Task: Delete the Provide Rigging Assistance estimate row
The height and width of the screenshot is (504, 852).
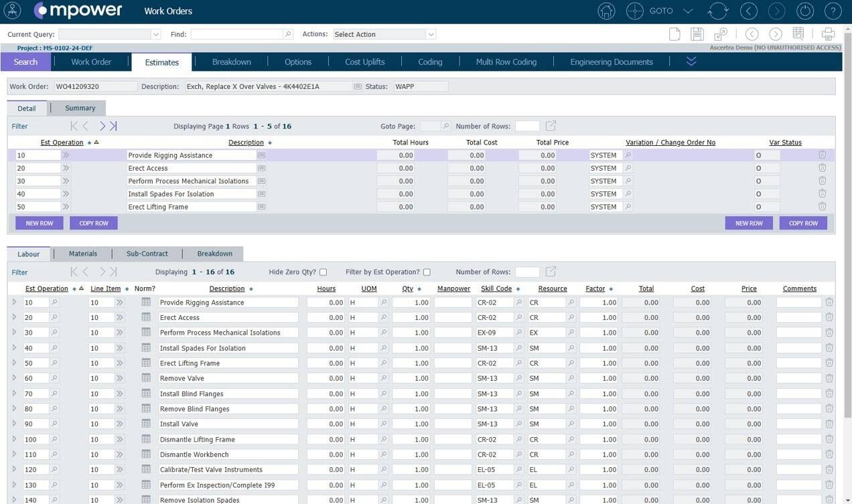Action: [823, 155]
